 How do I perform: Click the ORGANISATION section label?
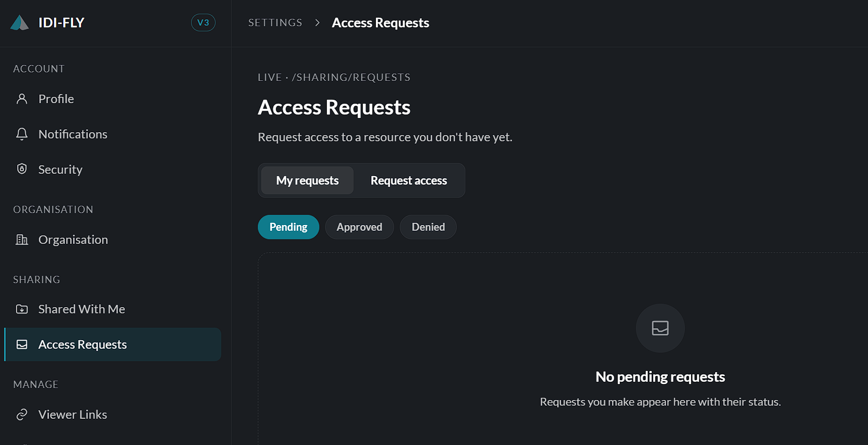coord(53,209)
